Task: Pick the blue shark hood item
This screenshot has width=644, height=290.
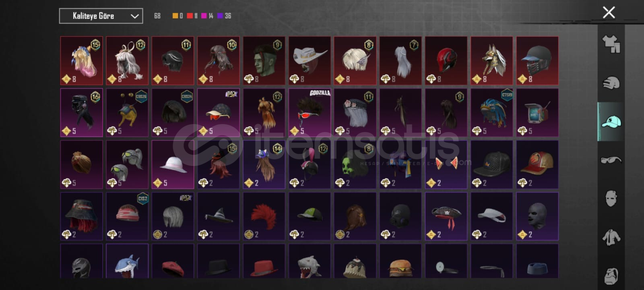Action: [x=127, y=261]
